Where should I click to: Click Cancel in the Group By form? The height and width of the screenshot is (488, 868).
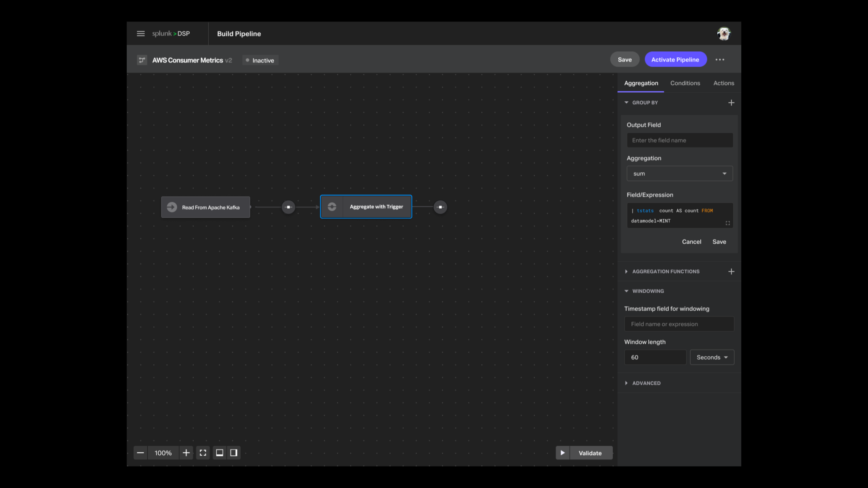(x=691, y=242)
